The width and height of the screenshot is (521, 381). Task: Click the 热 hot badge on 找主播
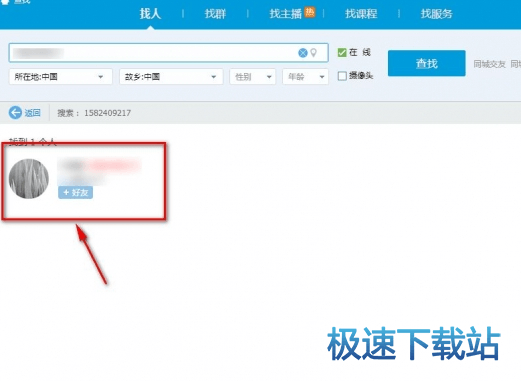click(x=310, y=12)
